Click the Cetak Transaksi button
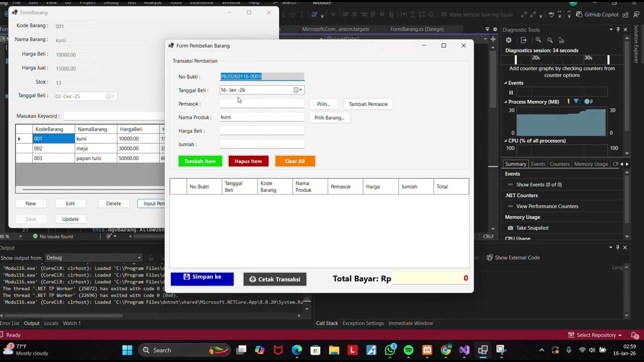The image size is (644, 362). (x=275, y=279)
